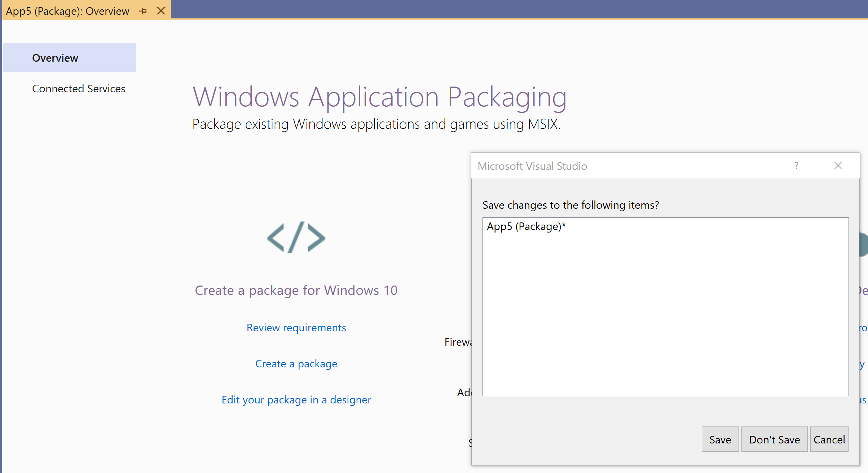
Task: Open the 'Review requirements' link
Action: click(x=296, y=327)
